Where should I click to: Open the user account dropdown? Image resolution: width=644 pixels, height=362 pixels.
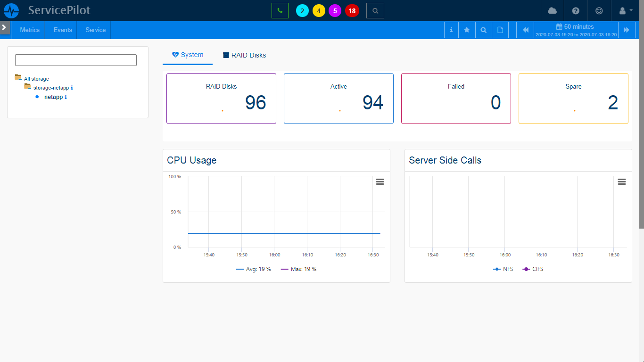coord(624,10)
